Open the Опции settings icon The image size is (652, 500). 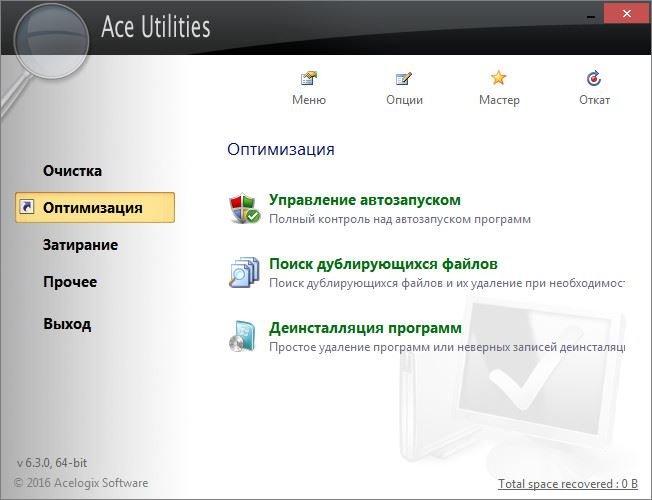point(404,79)
